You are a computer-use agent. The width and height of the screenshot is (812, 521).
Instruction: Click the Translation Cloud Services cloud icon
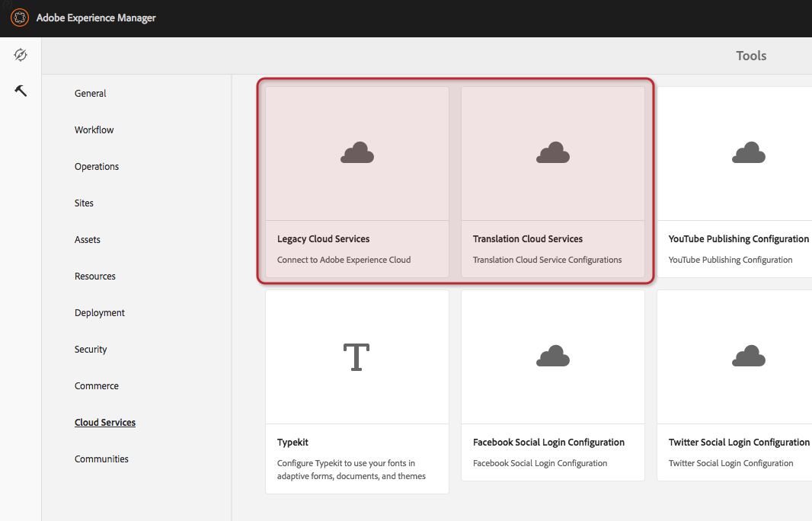coord(553,153)
